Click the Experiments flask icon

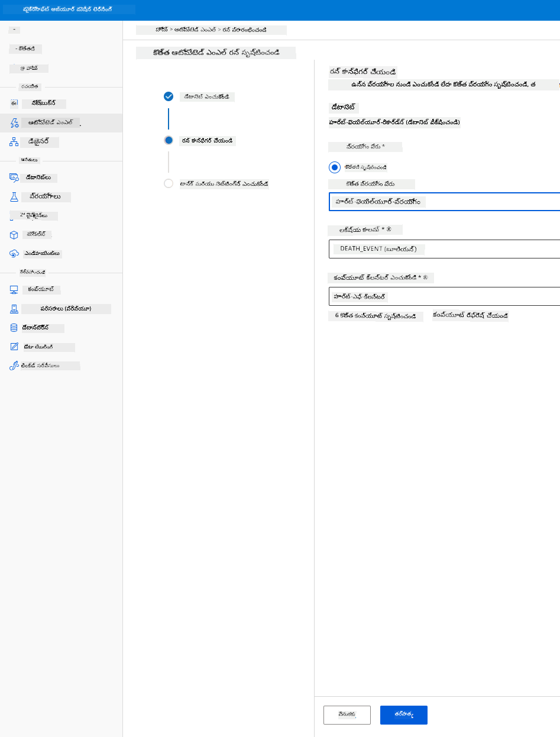pos(14,196)
